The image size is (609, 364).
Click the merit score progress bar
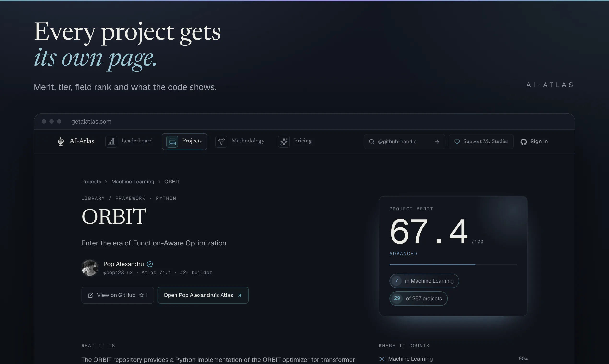[453, 265]
